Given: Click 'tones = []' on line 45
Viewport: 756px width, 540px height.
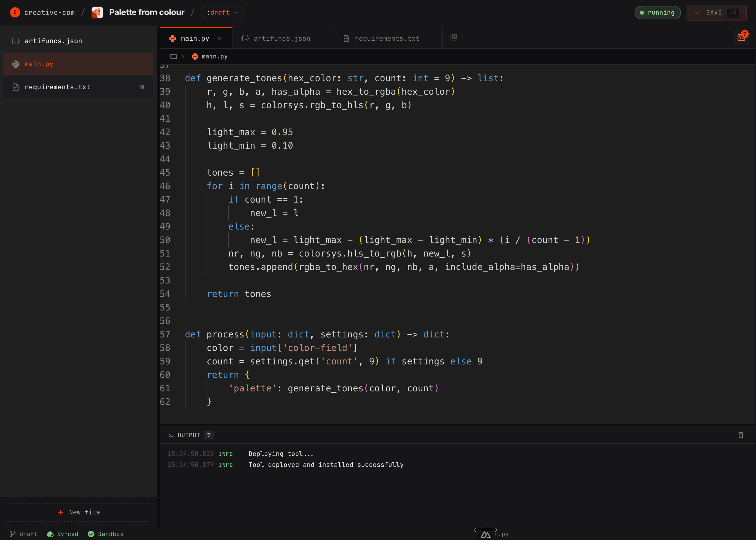Looking at the screenshot, I should click(x=233, y=173).
